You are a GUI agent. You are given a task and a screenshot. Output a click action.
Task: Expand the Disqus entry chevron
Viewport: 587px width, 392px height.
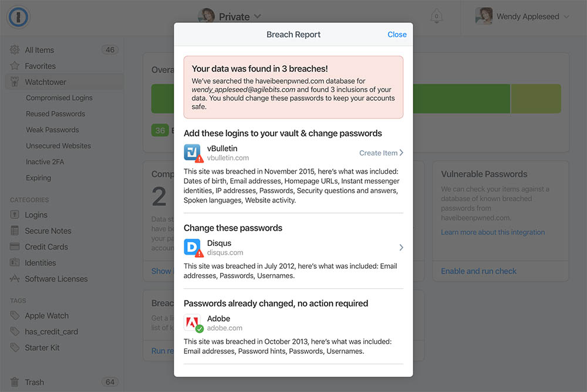[401, 248]
